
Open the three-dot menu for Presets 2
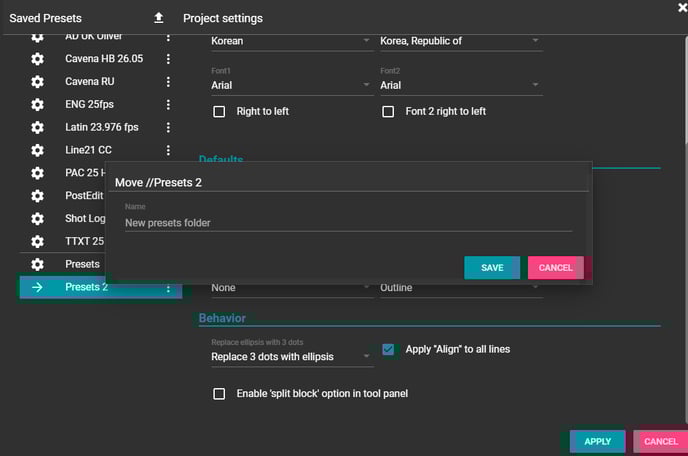(x=168, y=288)
